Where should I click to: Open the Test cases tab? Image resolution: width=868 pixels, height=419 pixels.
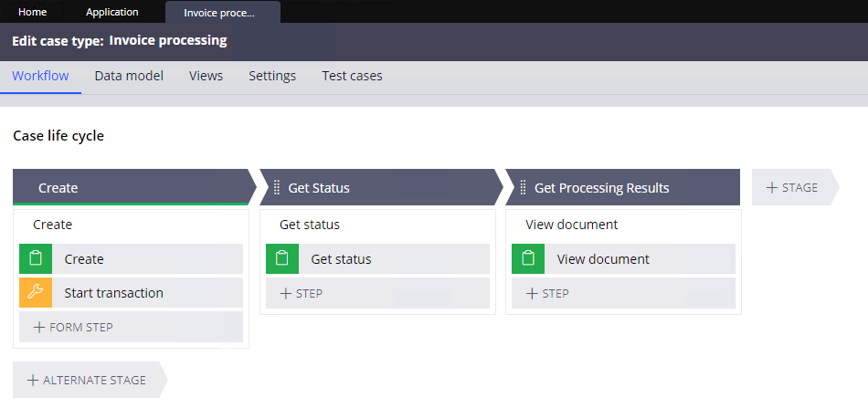[352, 76]
